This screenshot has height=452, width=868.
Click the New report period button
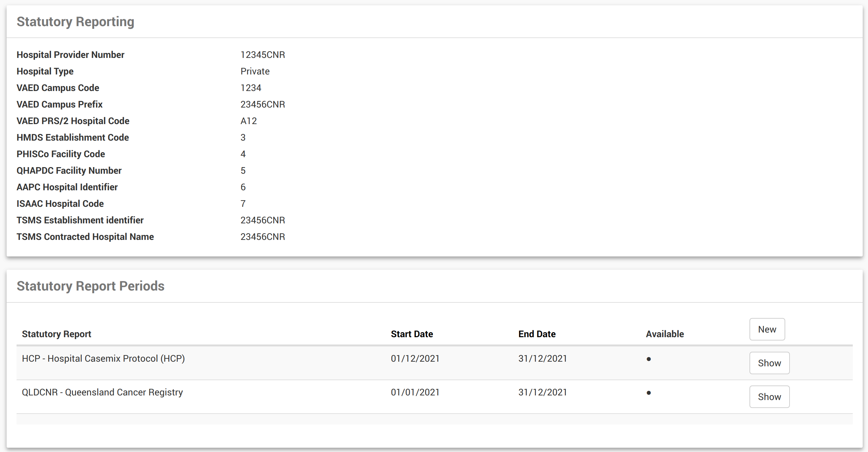tap(767, 329)
